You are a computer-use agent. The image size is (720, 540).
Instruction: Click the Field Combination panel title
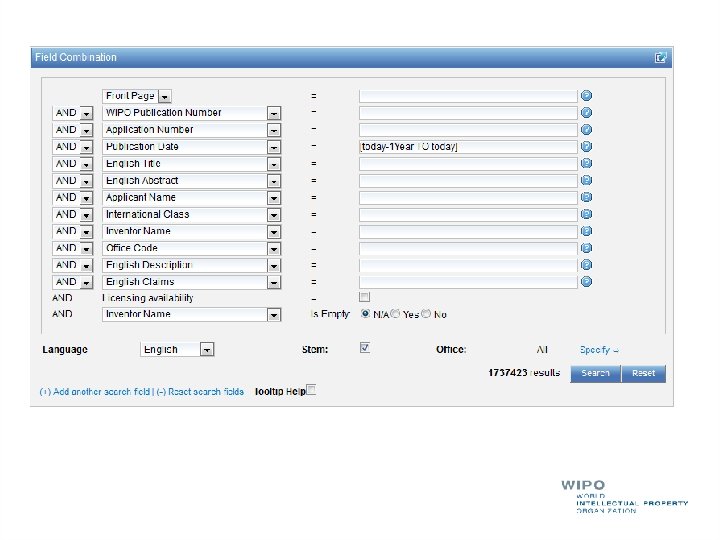point(76,57)
